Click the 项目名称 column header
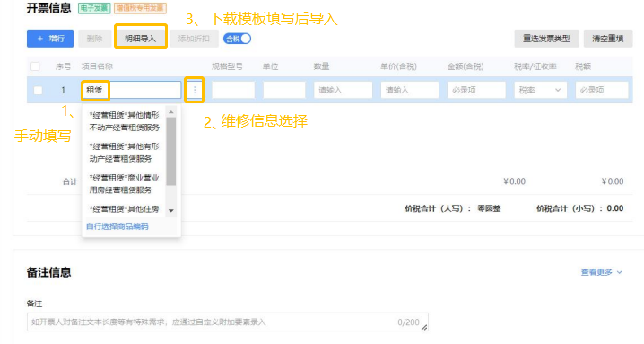The width and height of the screenshot is (644, 344). click(98, 66)
